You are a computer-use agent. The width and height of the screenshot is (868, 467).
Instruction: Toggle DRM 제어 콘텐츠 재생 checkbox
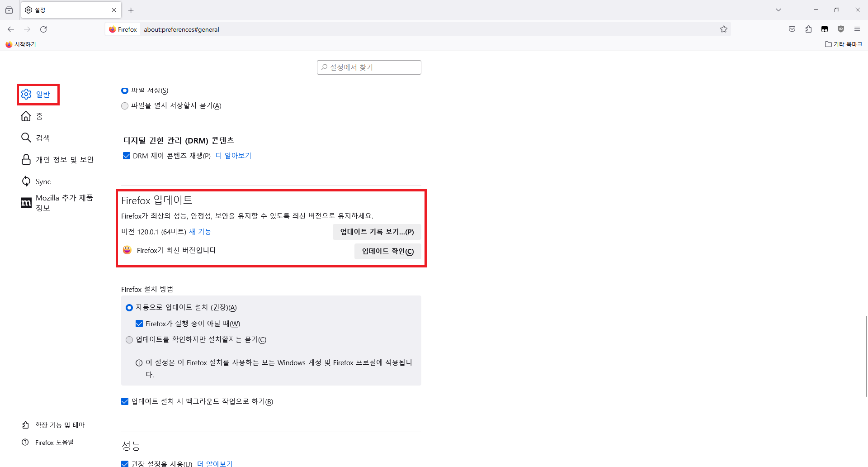[127, 156]
